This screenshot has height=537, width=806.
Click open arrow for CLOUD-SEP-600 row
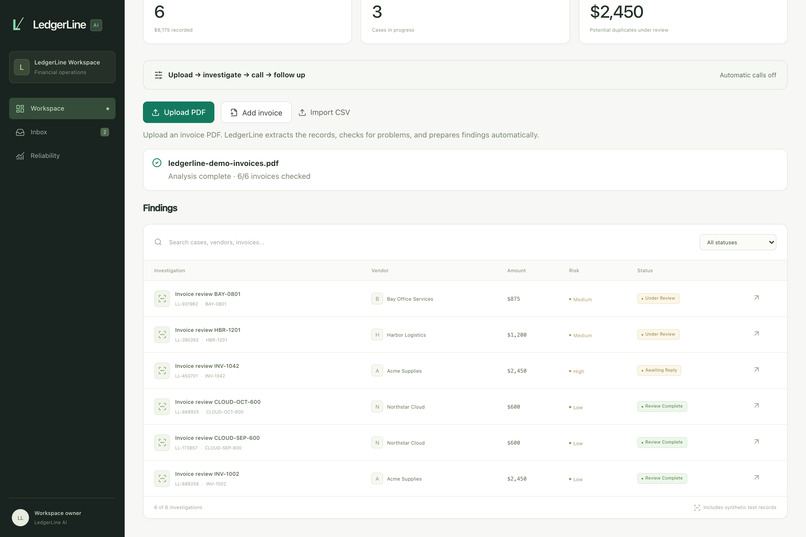tap(756, 441)
